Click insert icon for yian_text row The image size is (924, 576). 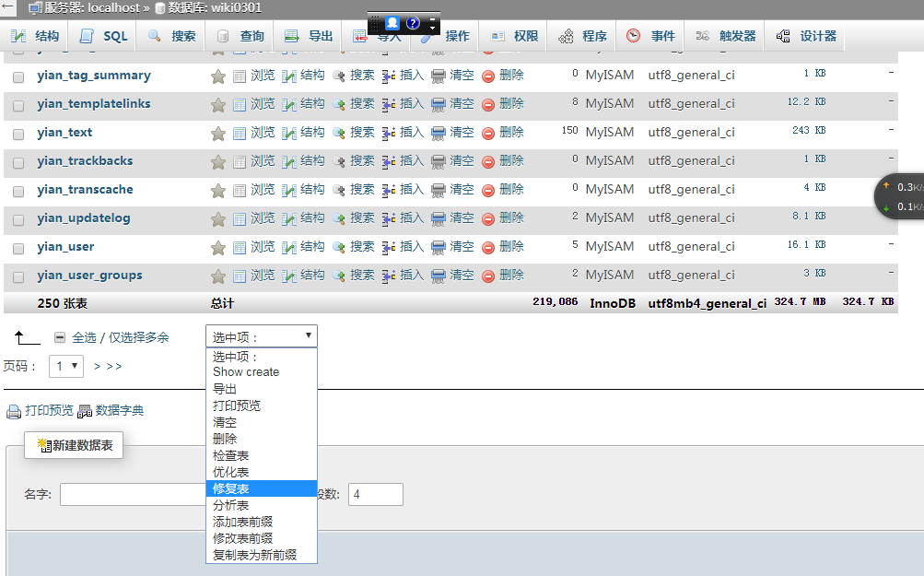pos(389,134)
